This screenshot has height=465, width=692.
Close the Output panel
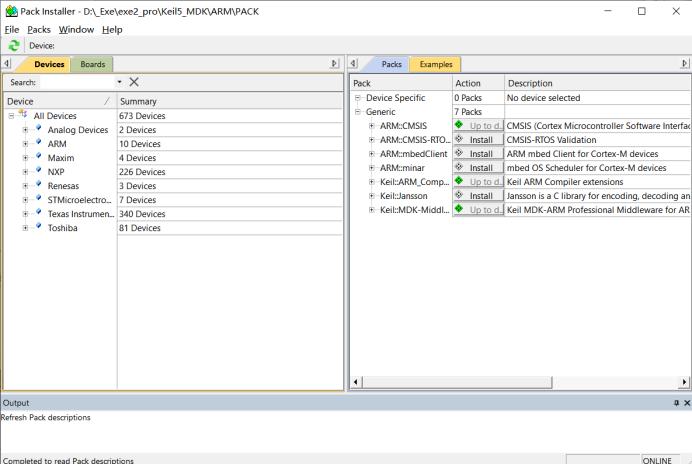687,403
